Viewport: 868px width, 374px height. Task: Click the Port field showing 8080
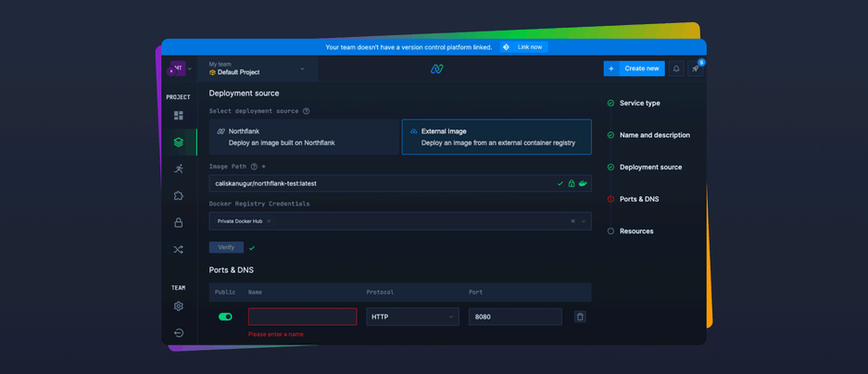point(515,317)
